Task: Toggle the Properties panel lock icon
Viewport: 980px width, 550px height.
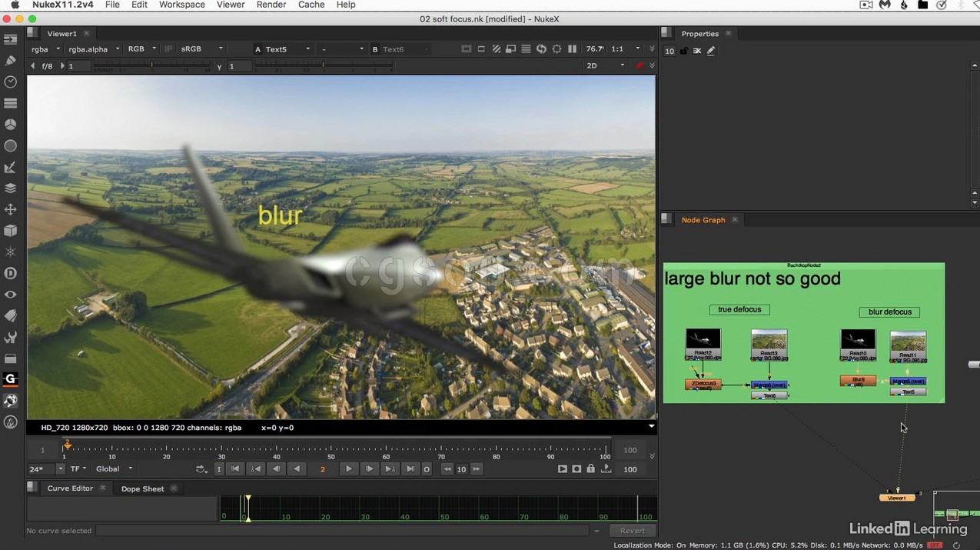Action: click(683, 51)
